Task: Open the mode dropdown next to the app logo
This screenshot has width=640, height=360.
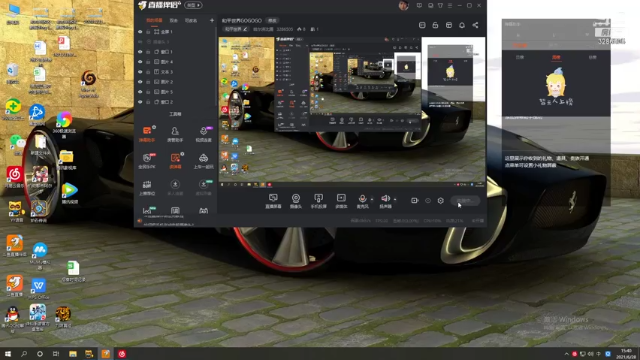Action: pos(193,5)
